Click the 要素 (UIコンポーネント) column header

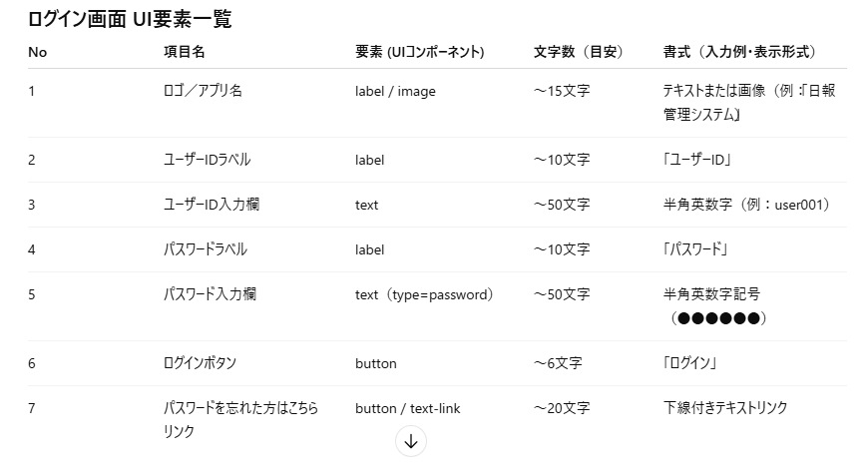[x=419, y=52]
